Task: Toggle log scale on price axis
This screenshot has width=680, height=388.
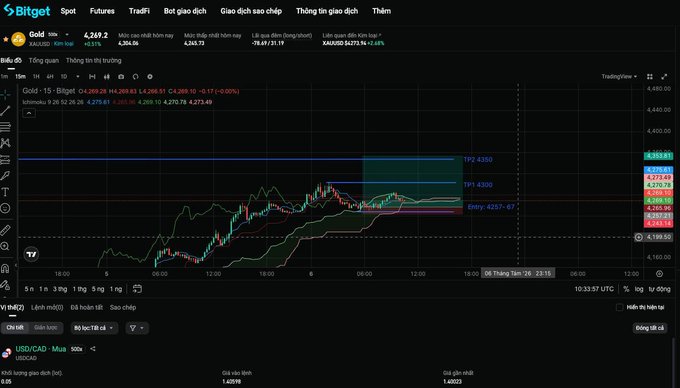Action: 639,289
